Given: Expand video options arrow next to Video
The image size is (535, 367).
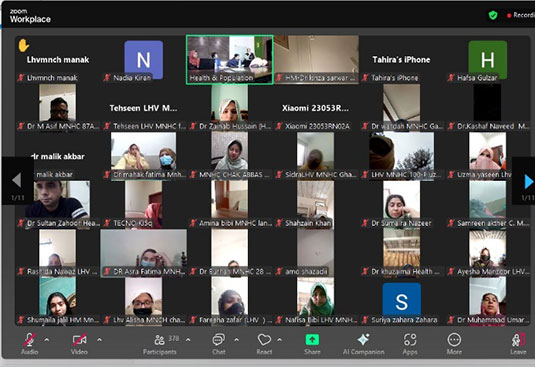Looking at the screenshot, I should click(99, 340).
